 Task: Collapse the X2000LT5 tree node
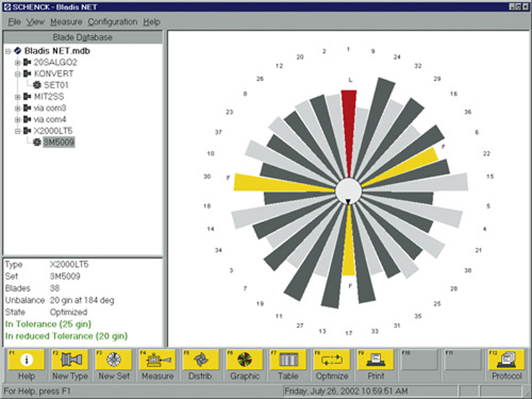pyautogui.click(x=18, y=131)
